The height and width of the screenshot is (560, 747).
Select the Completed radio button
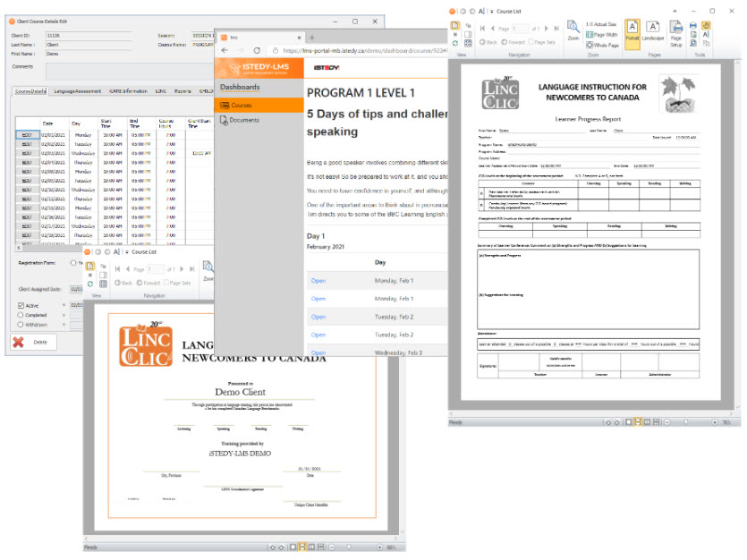point(21,315)
